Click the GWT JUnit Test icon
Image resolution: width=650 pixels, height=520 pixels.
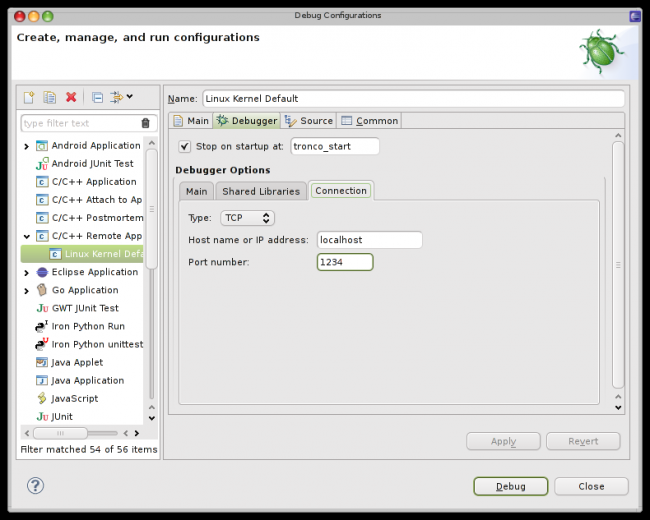click(42, 308)
